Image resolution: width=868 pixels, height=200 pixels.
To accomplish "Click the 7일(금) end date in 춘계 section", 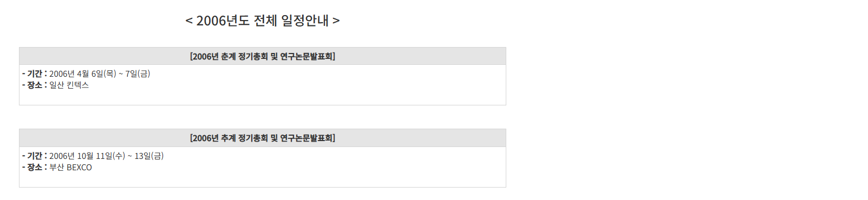I will coord(138,74).
